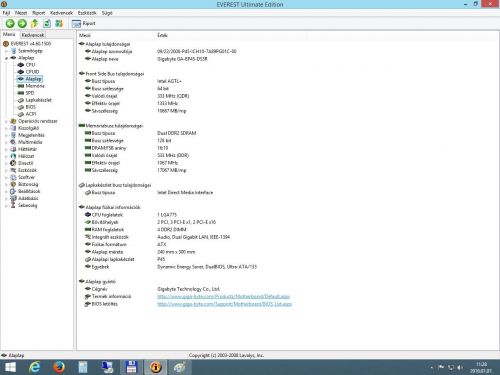Select Biztonság in the tree
Viewport: 500px width, 375px height.
tap(28, 184)
